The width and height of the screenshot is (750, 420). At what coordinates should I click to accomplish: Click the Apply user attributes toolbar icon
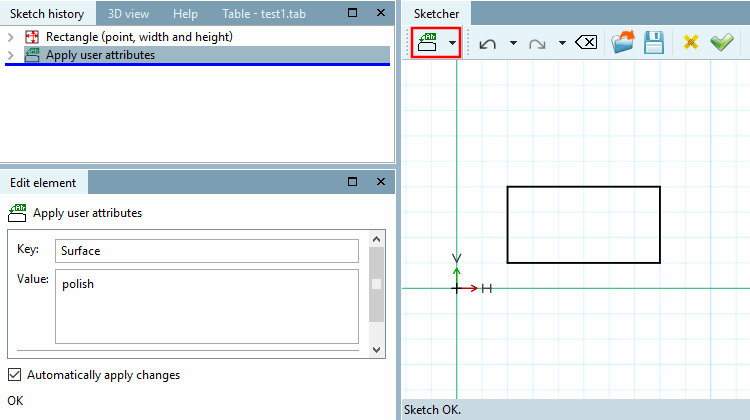click(427, 43)
